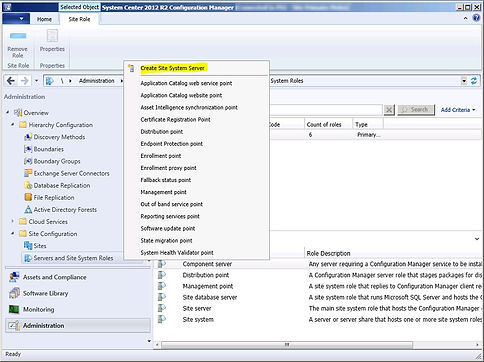The image size is (484, 362).
Task: Click the Database Replication icon
Action: (x=28, y=185)
